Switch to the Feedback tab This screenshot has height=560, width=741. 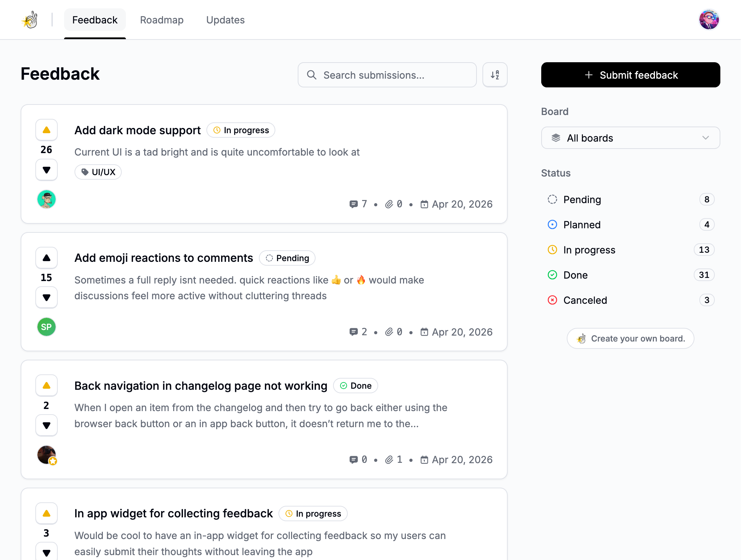95,20
